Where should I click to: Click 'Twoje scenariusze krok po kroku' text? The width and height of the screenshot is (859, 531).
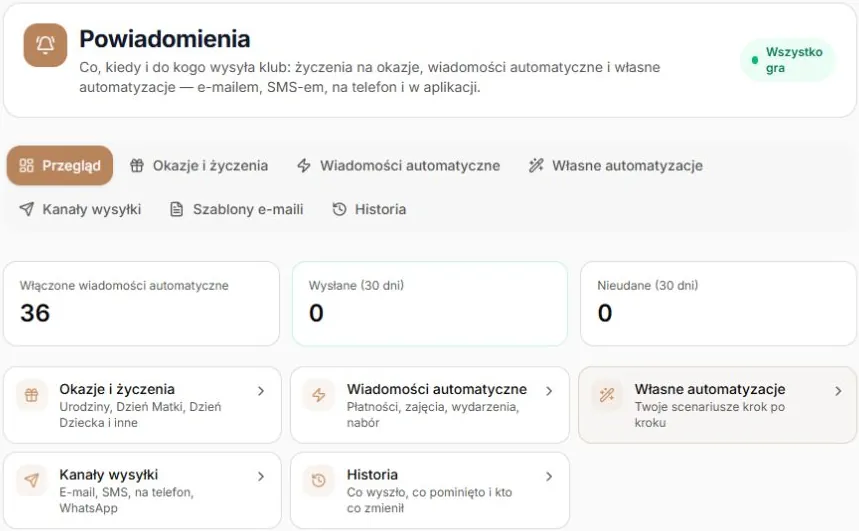pyautogui.click(x=709, y=415)
